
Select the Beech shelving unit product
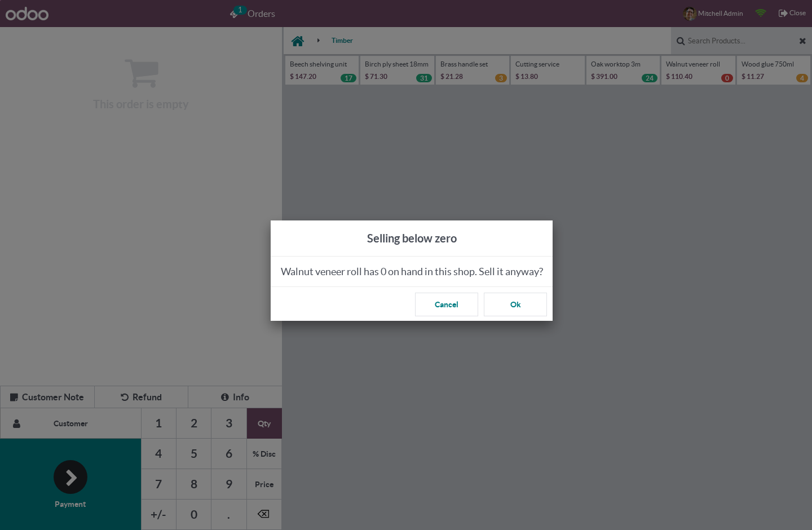pos(322,70)
